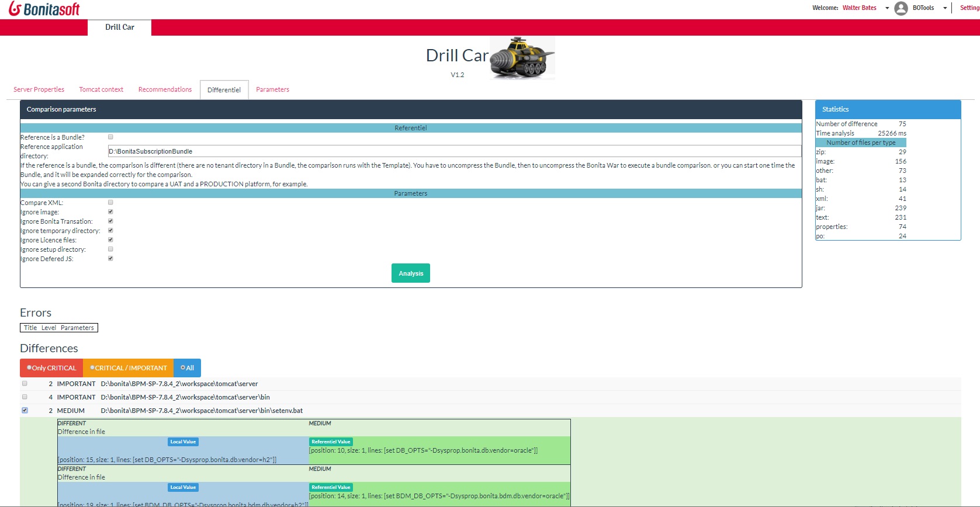Click the image file count 156
The image size is (980, 507).
point(901,161)
